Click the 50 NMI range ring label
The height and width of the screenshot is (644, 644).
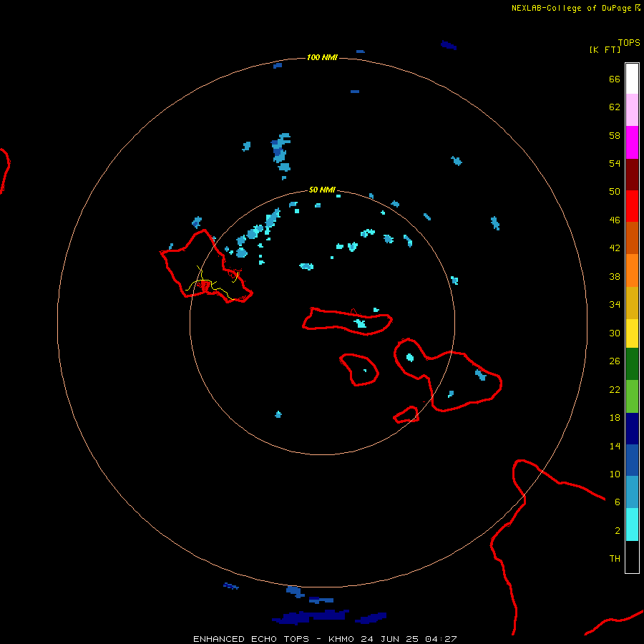point(322,190)
